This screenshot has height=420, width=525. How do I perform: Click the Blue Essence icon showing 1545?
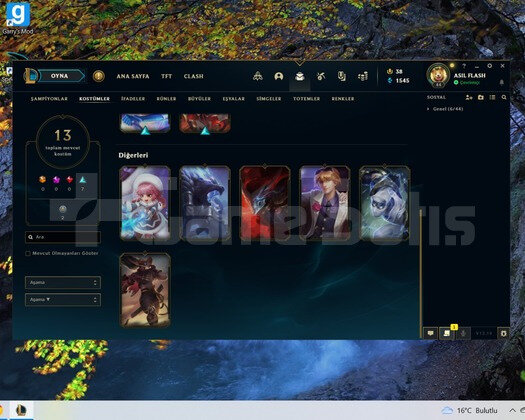coord(389,80)
